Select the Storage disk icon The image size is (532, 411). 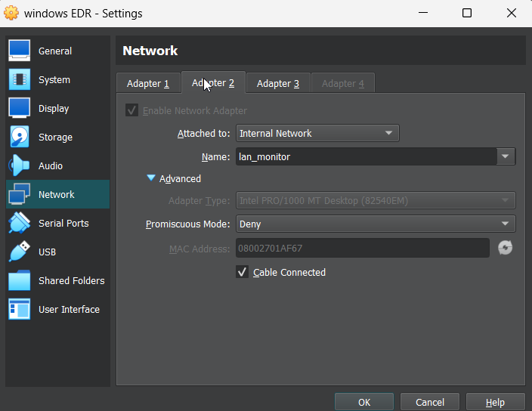[x=20, y=137]
